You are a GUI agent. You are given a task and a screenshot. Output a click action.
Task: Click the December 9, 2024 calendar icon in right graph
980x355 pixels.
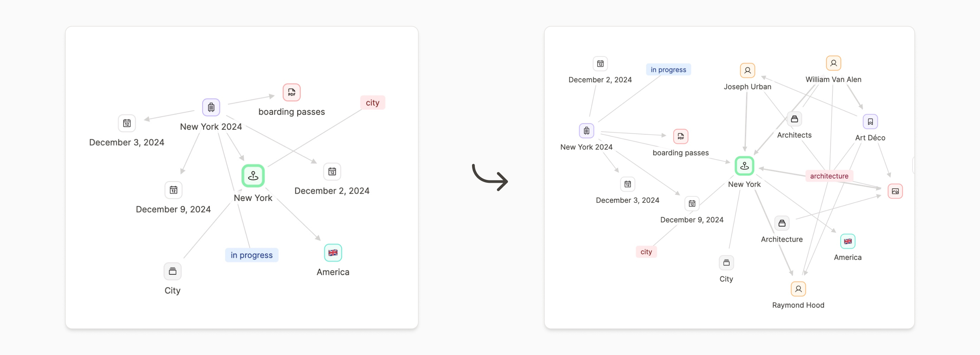point(692,204)
